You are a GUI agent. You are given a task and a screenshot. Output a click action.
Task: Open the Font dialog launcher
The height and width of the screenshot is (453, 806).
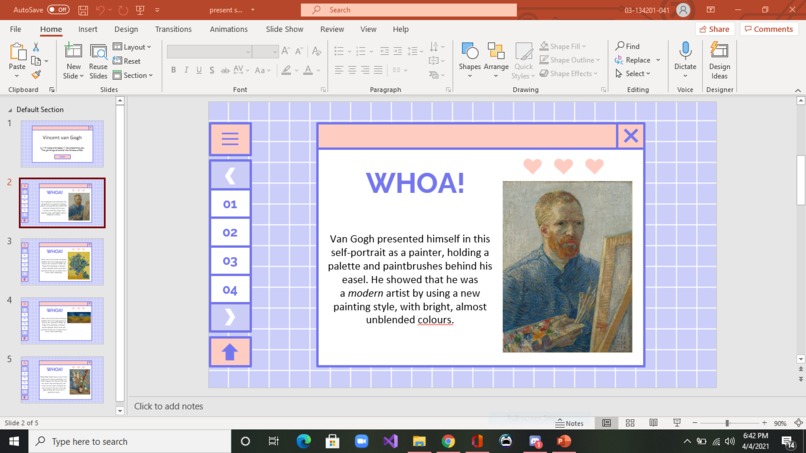323,89
